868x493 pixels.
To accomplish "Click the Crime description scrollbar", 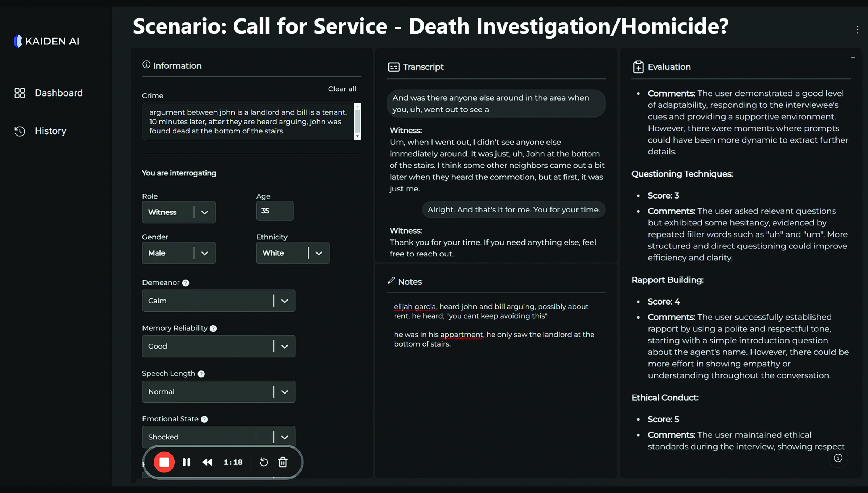I will point(357,121).
